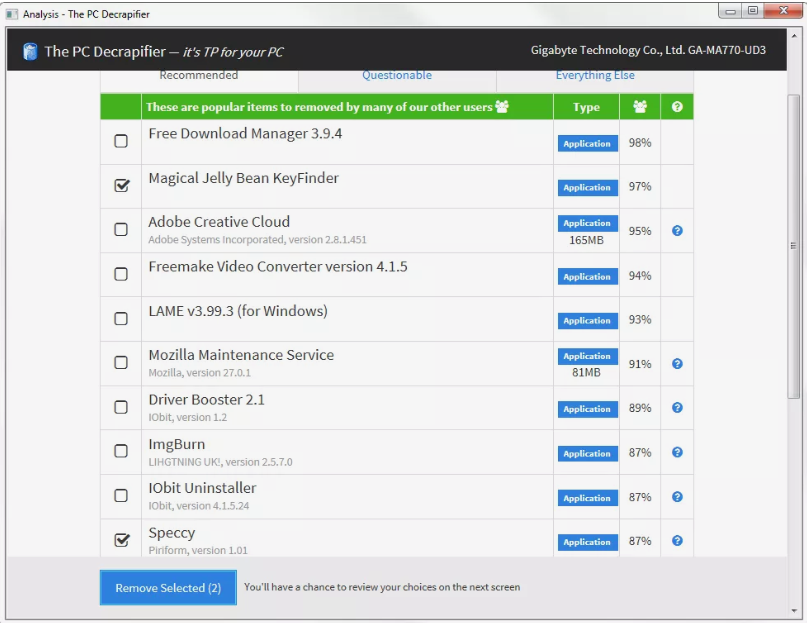807x623 pixels.
Task: Click the help question mark column header icon
Action: point(677,107)
